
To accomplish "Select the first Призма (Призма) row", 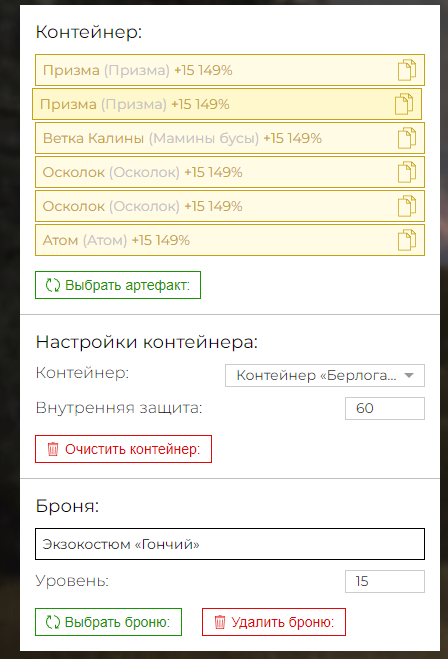I will [x=230, y=70].
